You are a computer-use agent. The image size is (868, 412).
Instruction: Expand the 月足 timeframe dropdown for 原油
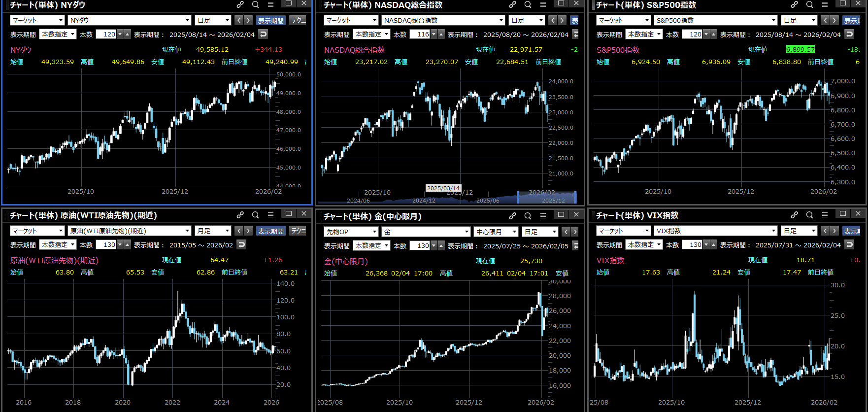(x=213, y=231)
